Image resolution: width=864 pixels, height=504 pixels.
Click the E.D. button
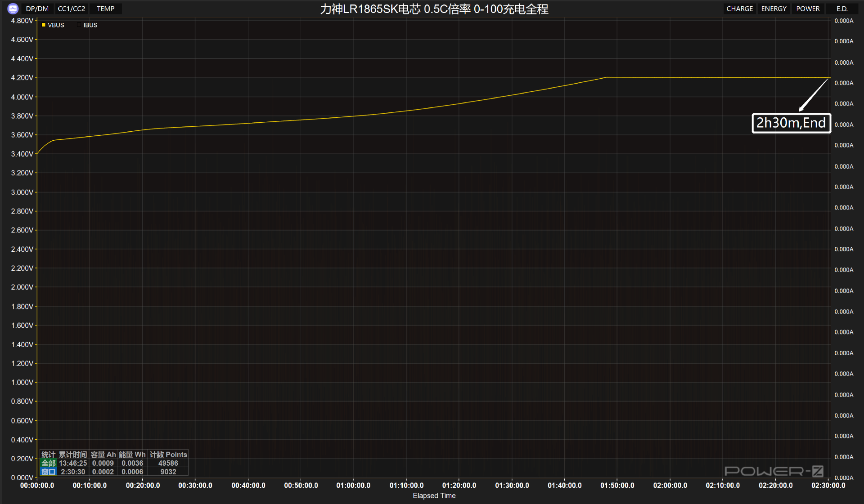842,9
